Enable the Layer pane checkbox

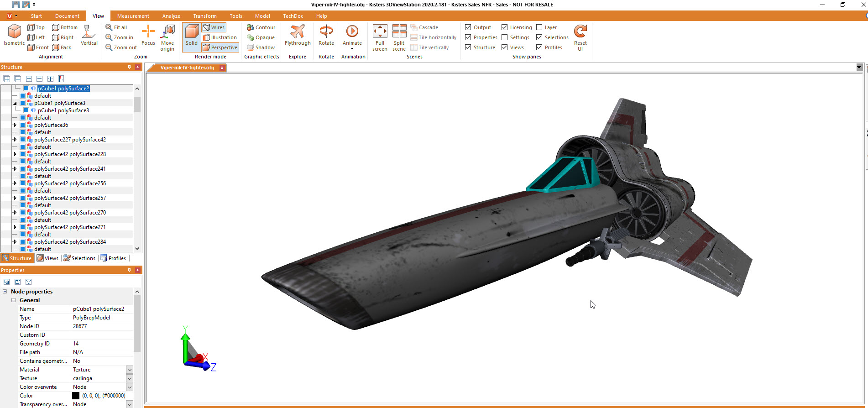tap(539, 27)
